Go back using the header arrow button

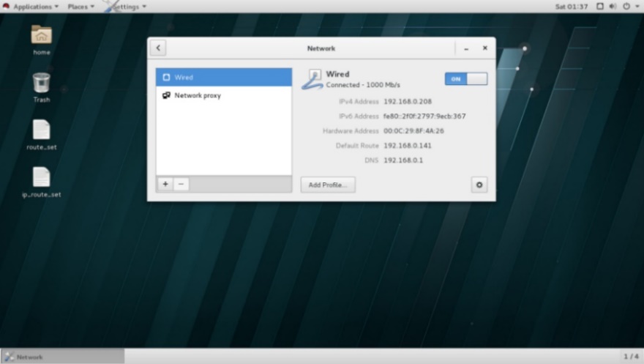(158, 48)
